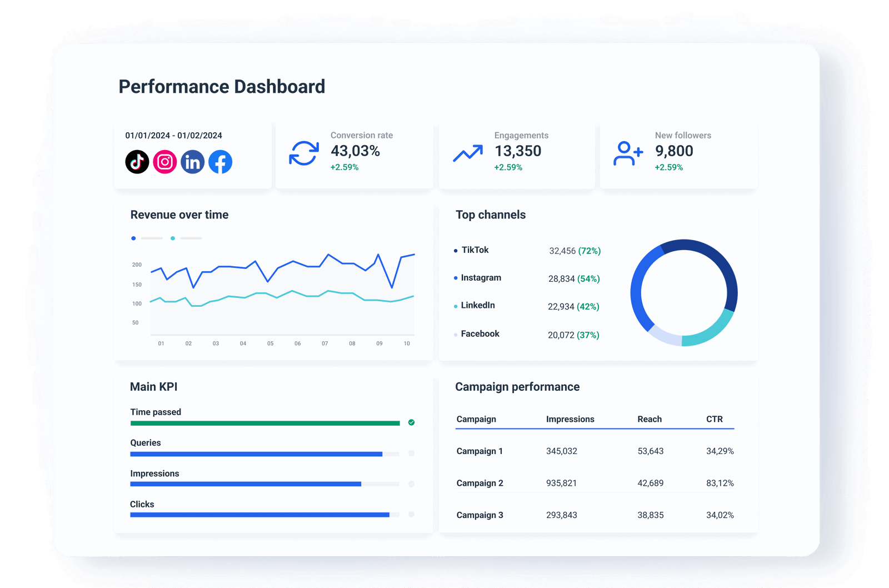This screenshot has height=588, width=889.
Task: Click the green checkmark on Time passed bar
Action: pyautogui.click(x=411, y=422)
